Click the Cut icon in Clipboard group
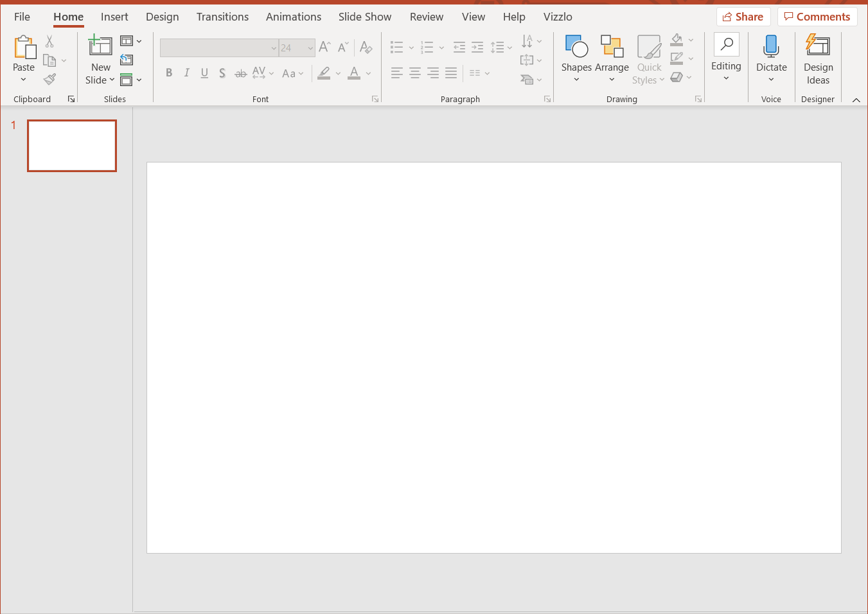 point(49,40)
